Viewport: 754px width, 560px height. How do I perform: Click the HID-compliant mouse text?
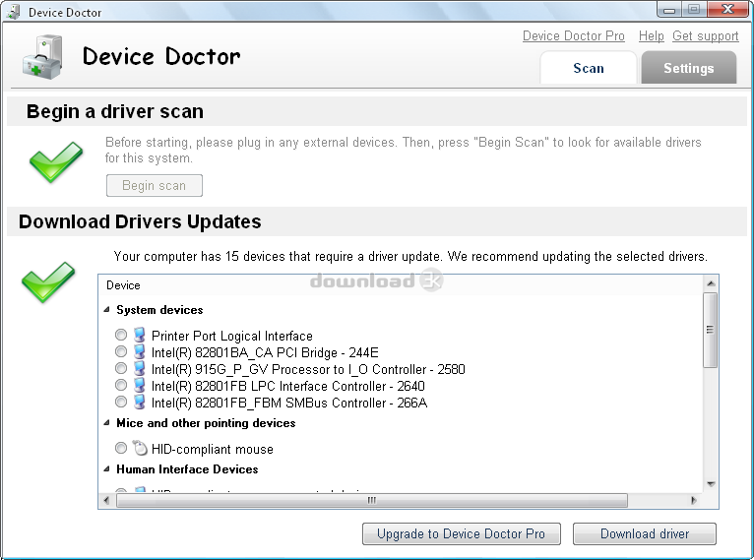click(213, 449)
